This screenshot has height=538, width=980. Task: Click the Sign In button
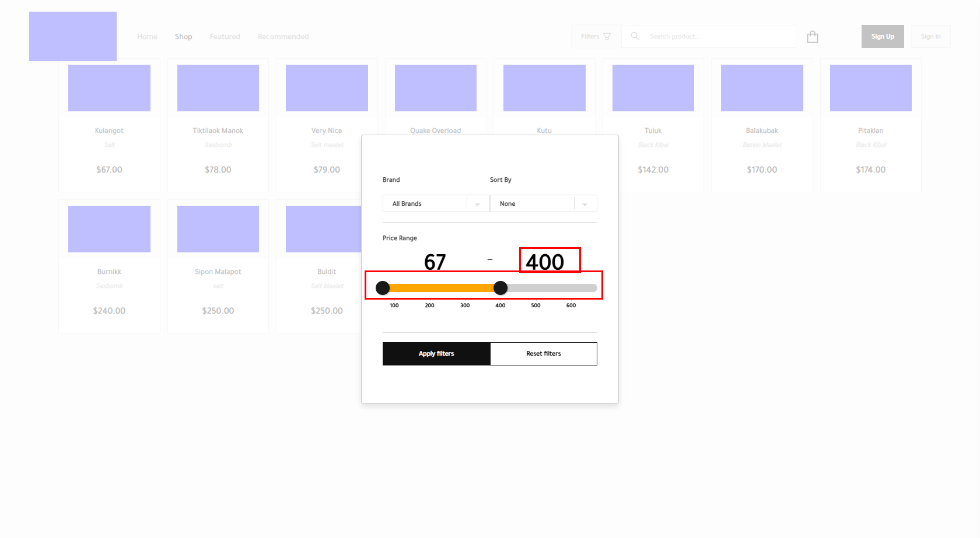930,36
